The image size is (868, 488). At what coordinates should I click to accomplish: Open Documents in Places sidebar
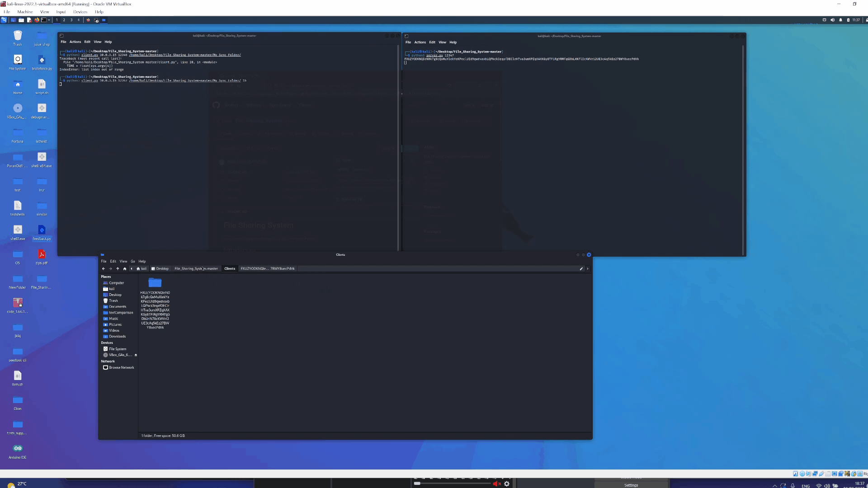coord(118,306)
